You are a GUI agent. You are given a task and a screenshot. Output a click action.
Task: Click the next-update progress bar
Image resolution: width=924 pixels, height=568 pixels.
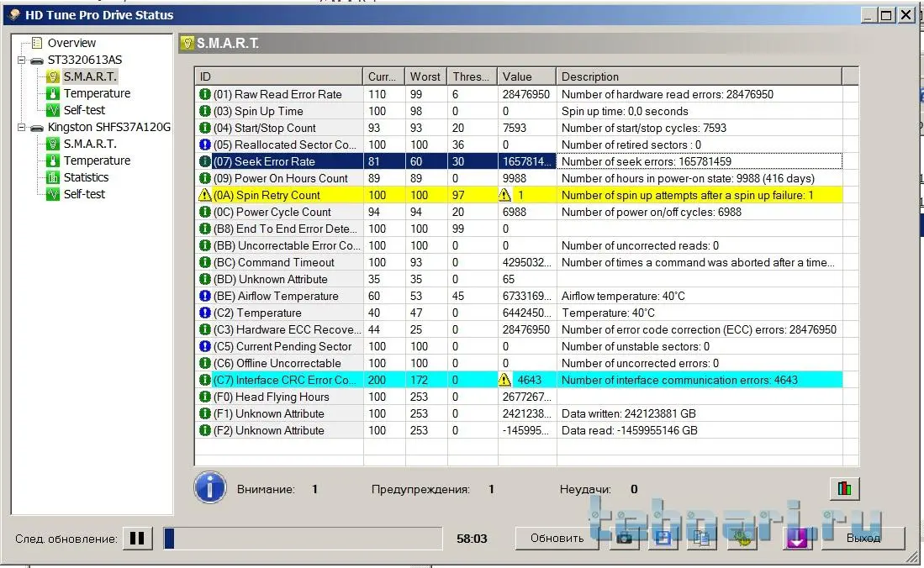(x=303, y=538)
